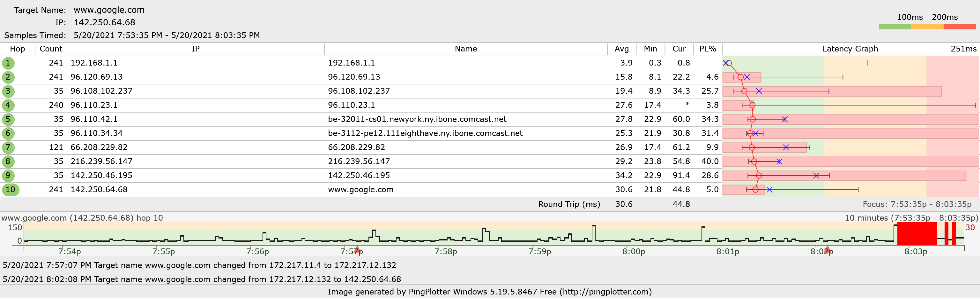Viewport: 980px width, 298px height.
Task: Click the Count column header
Action: [x=51, y=49]
